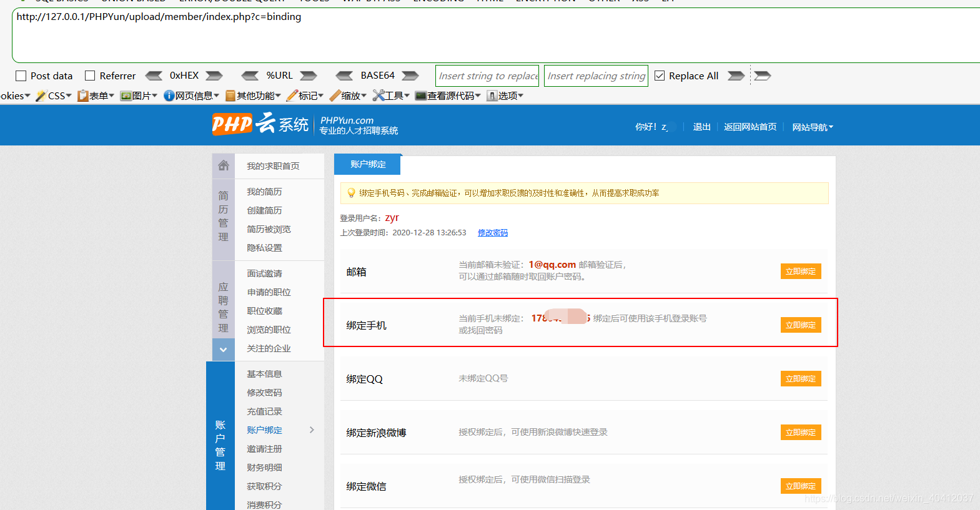Open 浏览的职位 menu item

269,330
